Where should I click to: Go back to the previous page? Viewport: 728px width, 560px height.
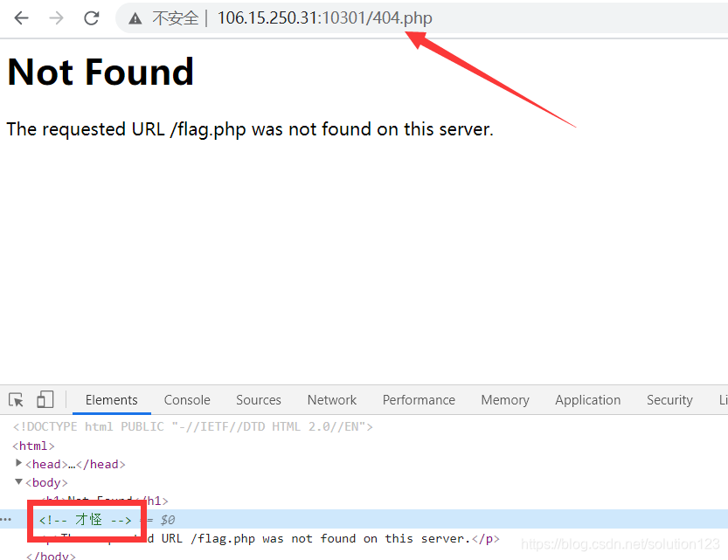(x=21, y=18)
